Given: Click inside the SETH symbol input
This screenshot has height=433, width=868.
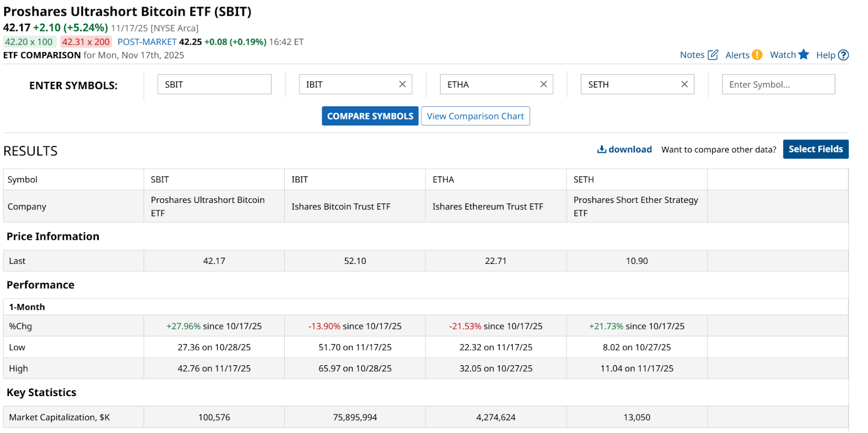Looking at the screenshot, I should (629, 85).
